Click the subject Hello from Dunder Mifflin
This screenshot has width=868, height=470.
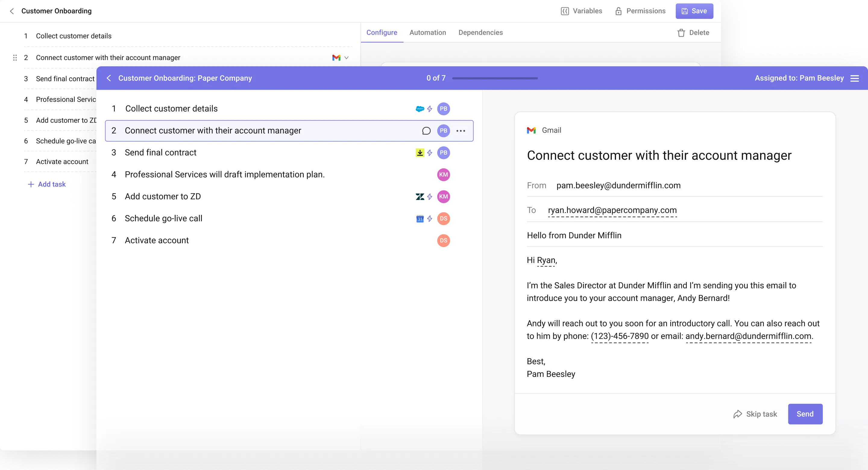point(574,236)
